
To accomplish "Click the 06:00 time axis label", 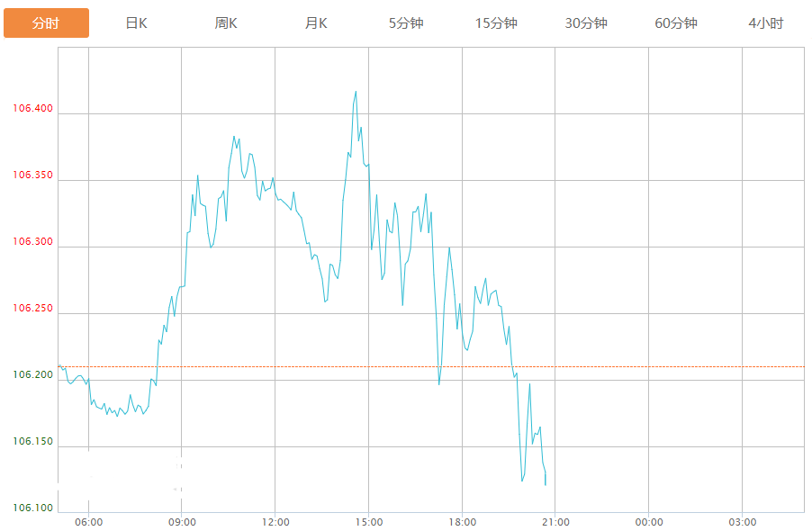I will pyautogui.click(x=88, y=522).
